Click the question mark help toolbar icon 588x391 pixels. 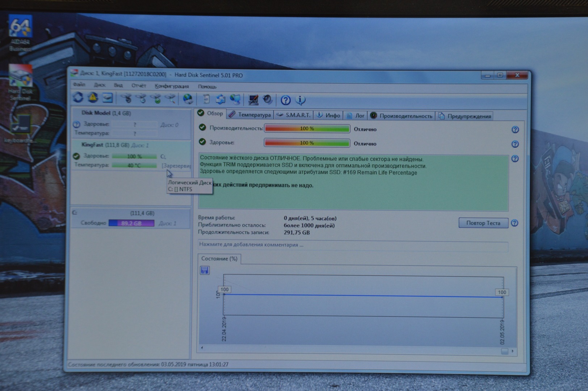[285, 100]
